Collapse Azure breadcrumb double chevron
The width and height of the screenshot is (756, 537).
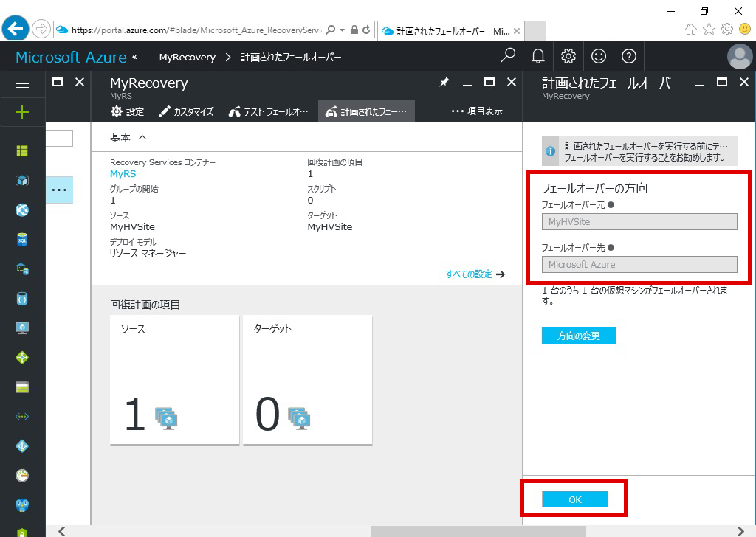coord(134,57)
